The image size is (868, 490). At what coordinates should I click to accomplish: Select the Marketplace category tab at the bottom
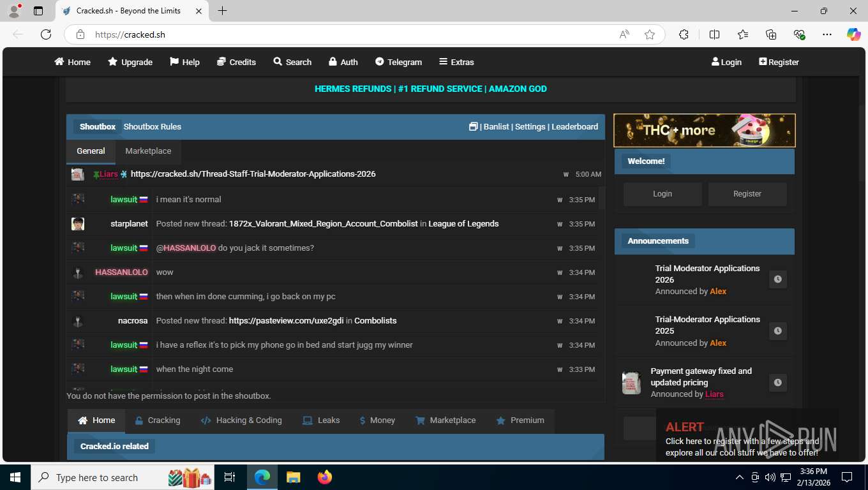tap(445, 420)
